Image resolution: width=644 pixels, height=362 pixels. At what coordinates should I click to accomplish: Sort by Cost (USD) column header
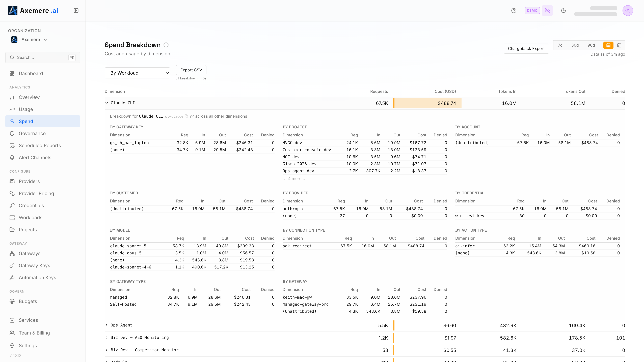coord(445,92)
